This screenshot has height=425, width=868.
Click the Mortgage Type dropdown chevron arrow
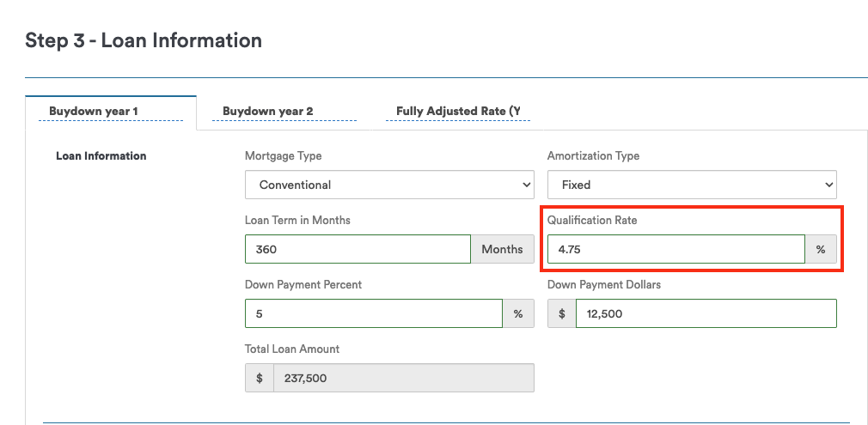527,185
